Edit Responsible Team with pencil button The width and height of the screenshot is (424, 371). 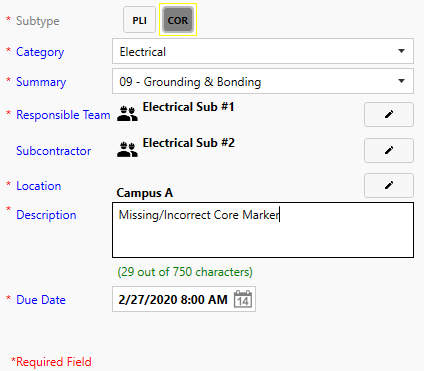click(x=389, y=115)
